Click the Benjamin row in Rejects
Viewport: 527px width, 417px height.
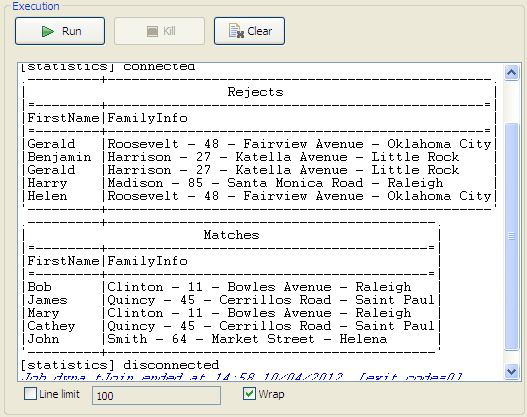[x=259, y=157]
